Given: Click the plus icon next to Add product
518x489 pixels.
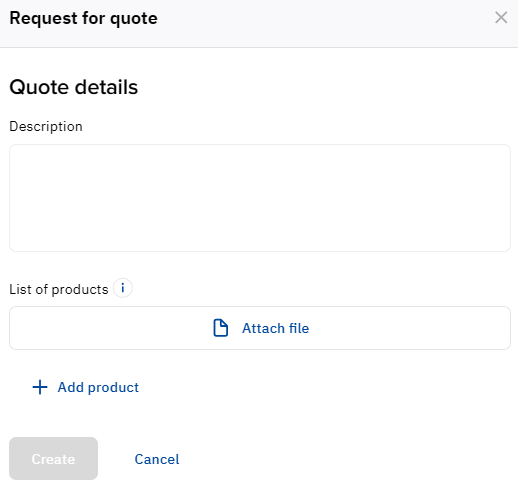Looking at the screenshot, I should [40, 387].
